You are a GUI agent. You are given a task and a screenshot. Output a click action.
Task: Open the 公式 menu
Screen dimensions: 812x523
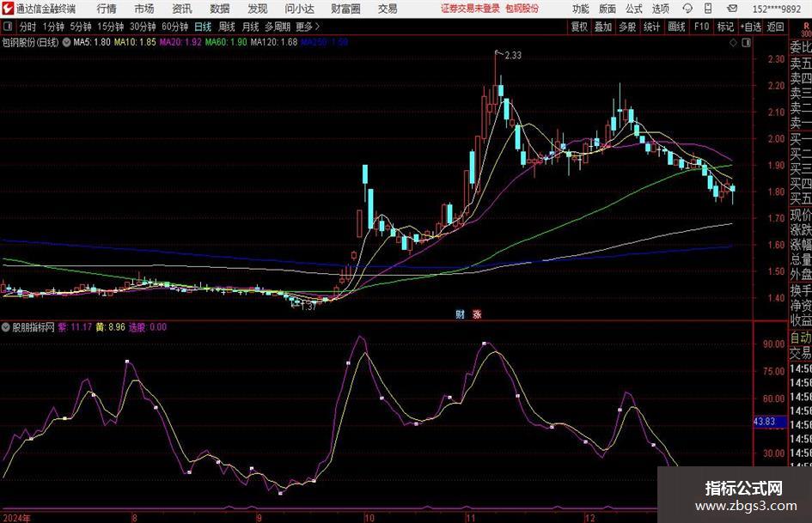tap(634, 9)
